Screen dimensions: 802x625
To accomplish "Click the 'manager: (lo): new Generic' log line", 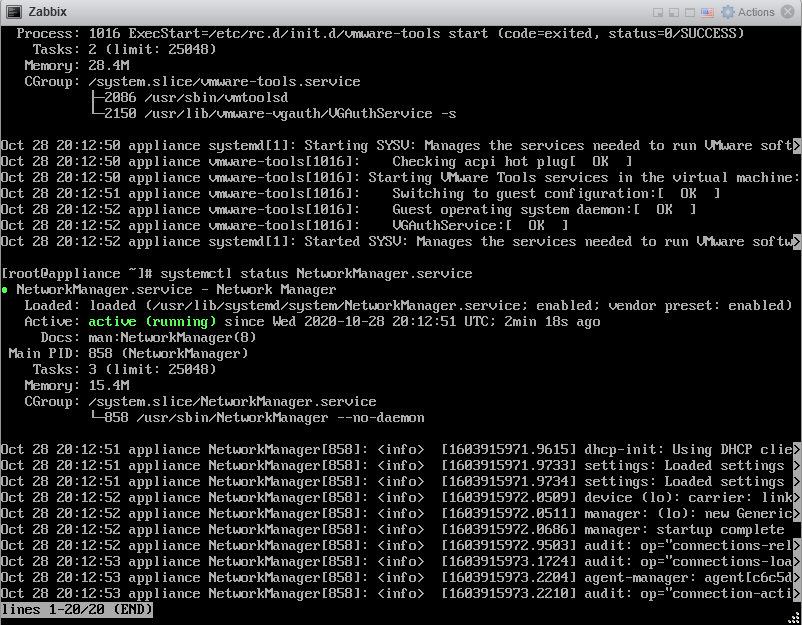I will pyautogui.click(x=400, y=514).
